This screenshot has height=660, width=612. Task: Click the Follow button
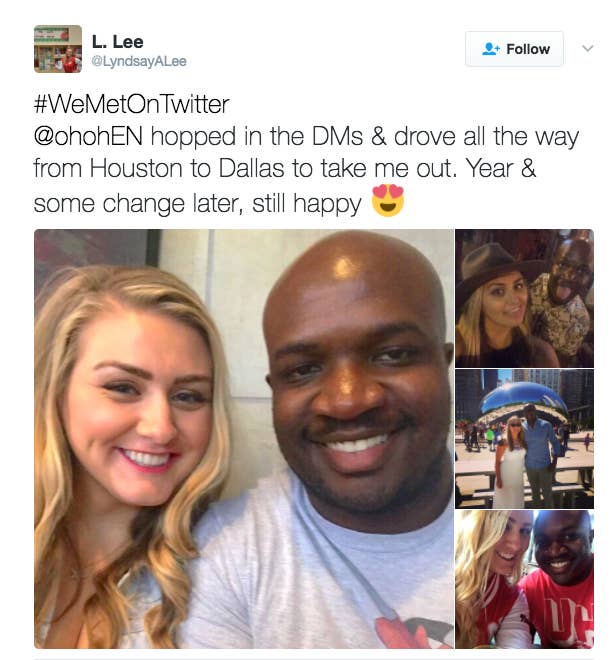pyautogui.click(x=514, y=49)
